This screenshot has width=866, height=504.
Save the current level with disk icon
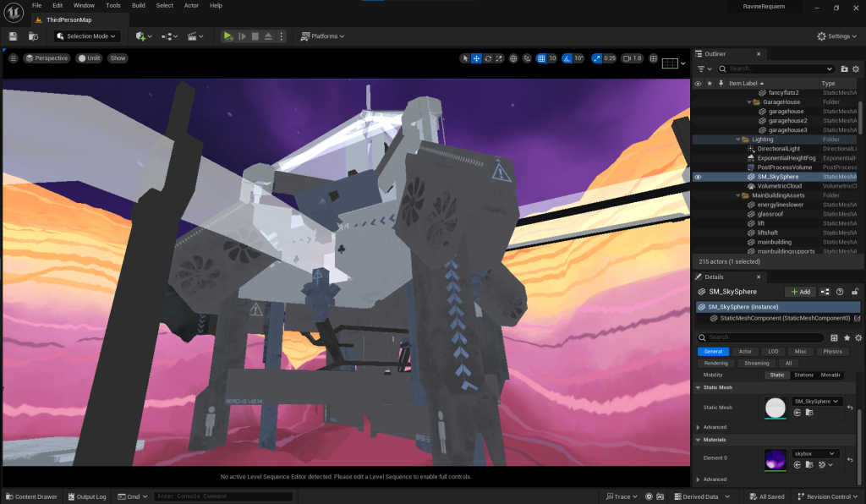pos(14,36)
